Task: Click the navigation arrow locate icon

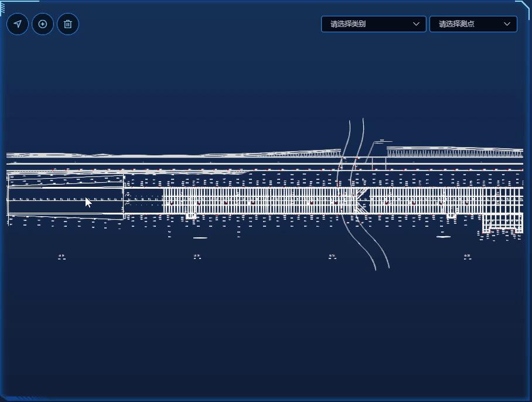Action: pos(18,24)
